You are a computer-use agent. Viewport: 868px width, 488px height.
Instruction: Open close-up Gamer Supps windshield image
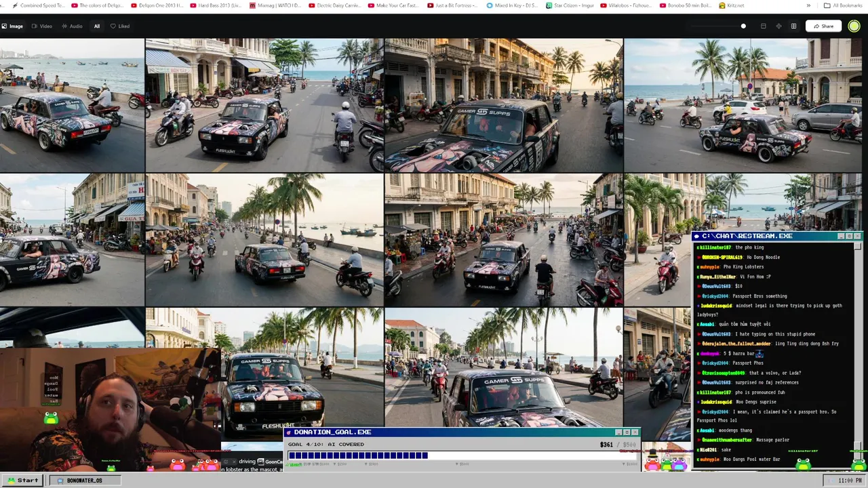504,105
